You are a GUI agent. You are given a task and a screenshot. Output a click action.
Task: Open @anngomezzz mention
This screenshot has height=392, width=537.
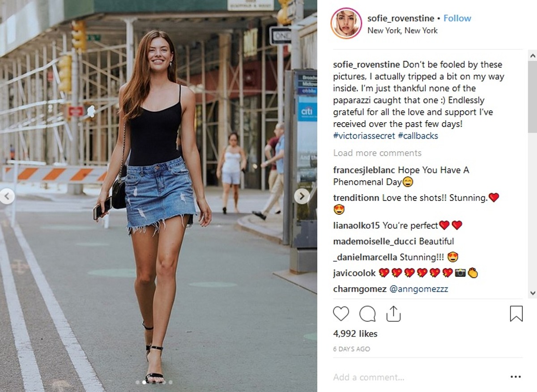419,289
